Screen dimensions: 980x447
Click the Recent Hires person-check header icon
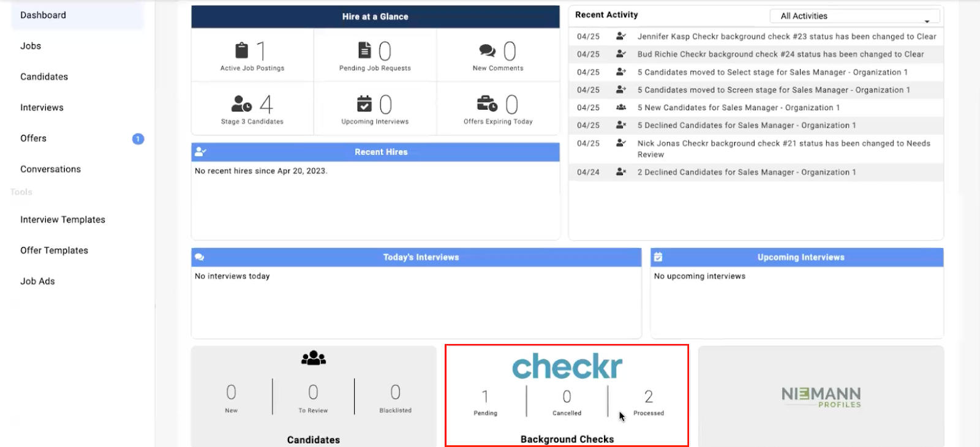point(200,152)
